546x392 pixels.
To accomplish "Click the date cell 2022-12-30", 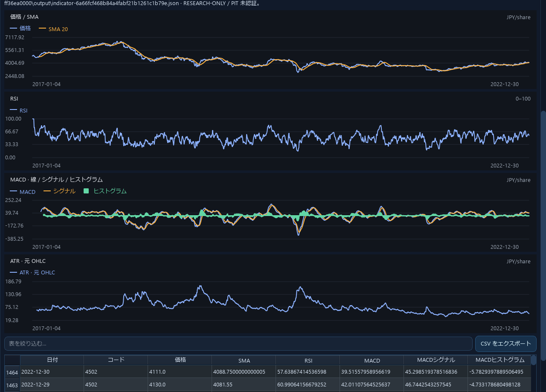I will pyautogui.click(x=52, y=372).
